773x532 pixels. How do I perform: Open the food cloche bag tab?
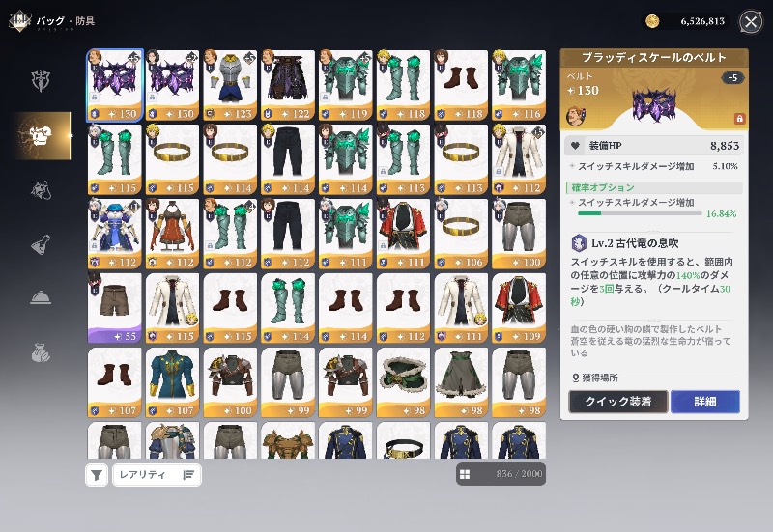(41, 297)
